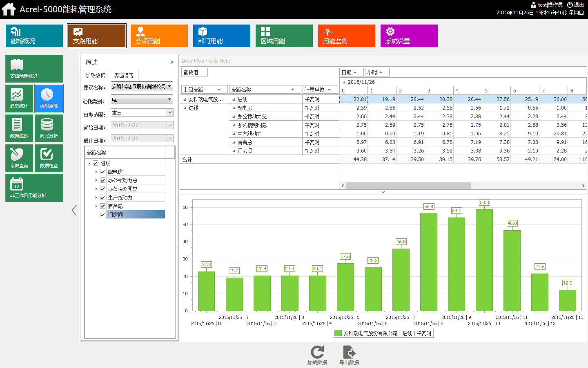Viewport: 588px width, 368px height.
Task: Click the 58.8 bar in chart
Action: pyautogui.click(x=484, y=260)
